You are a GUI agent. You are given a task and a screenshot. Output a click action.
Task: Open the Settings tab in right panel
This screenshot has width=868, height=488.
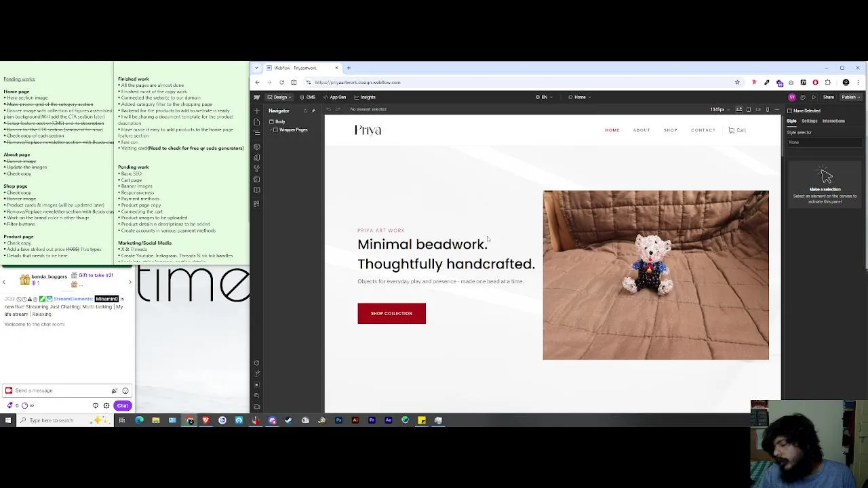[810, 121]
